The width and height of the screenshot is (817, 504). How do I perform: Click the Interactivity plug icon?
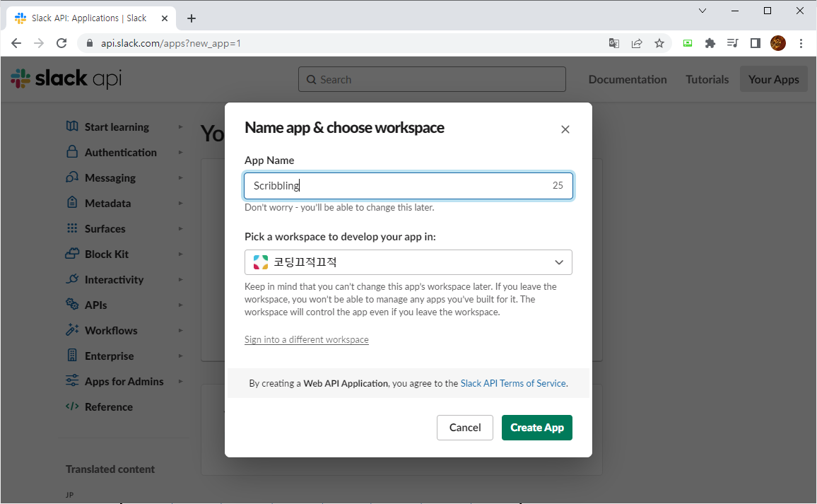(72, 279)
